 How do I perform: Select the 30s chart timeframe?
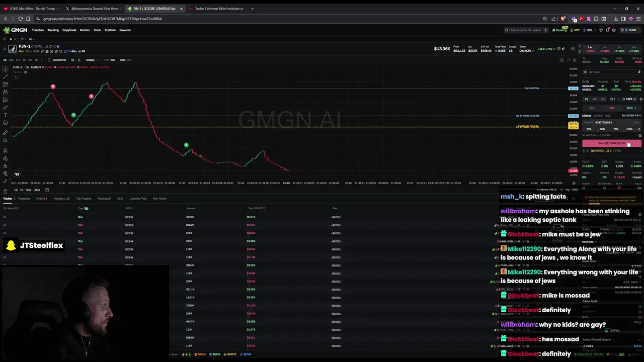(x=11, y=60)
